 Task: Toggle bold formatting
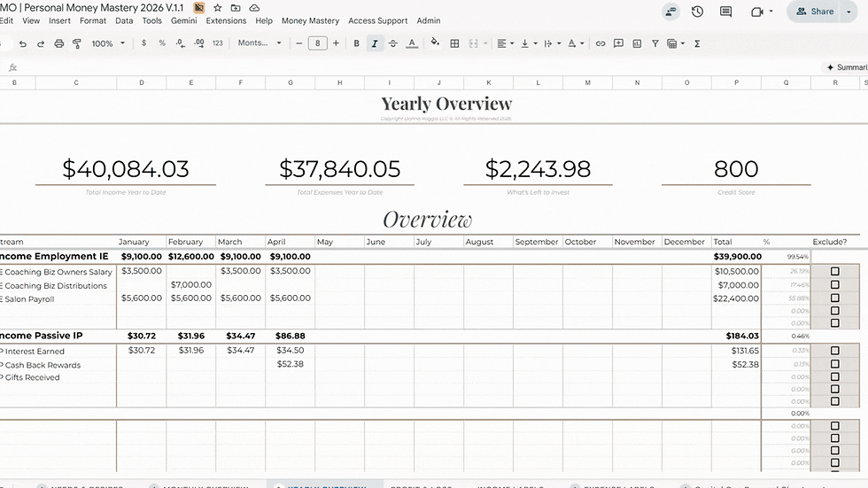[356, 43]
